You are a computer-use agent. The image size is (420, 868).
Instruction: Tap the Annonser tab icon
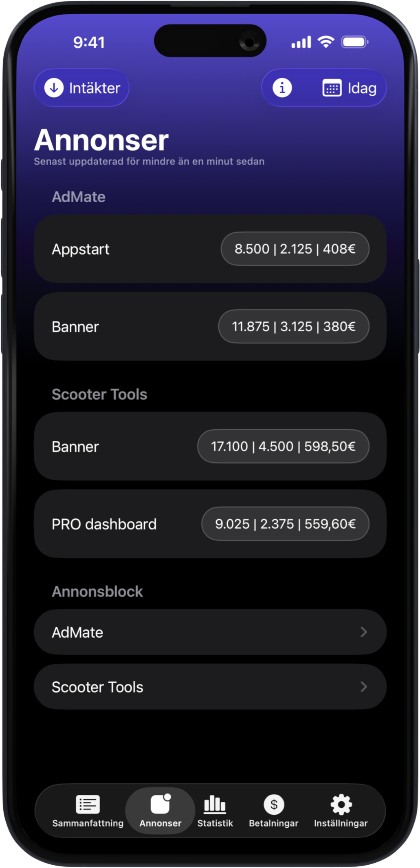pyautogui.click(x=161, y=804)
